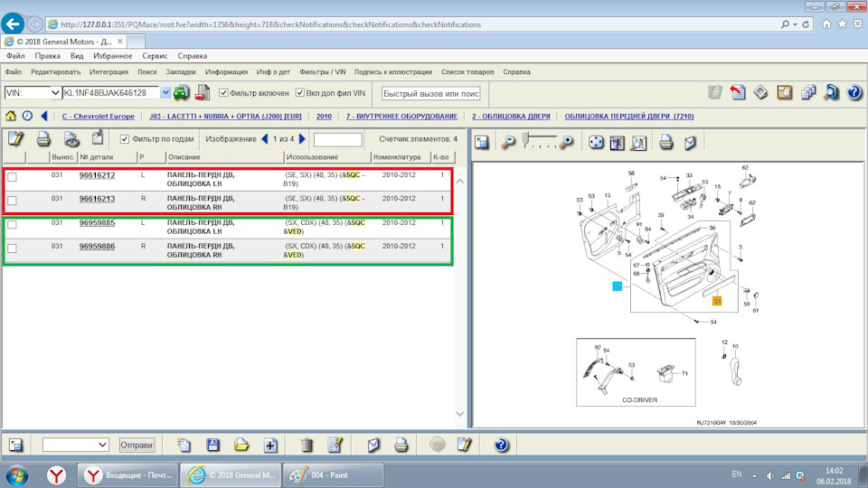Open the '2 - ОБЛИЦОВКА ДВЕРИ' breadcrumb
868x488 pixels.
tap(511, 117)
